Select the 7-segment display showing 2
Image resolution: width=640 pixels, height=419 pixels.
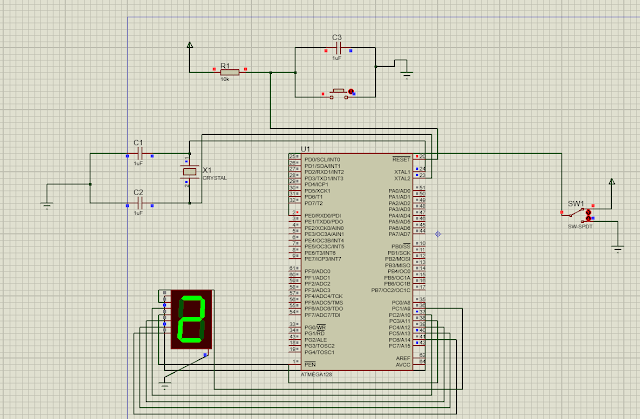coord(191,319)
